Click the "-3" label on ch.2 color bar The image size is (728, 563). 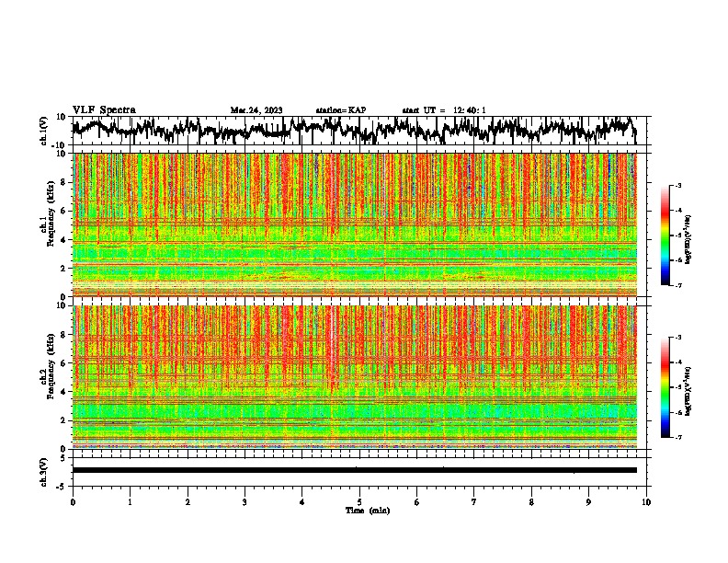coord(678,338)
